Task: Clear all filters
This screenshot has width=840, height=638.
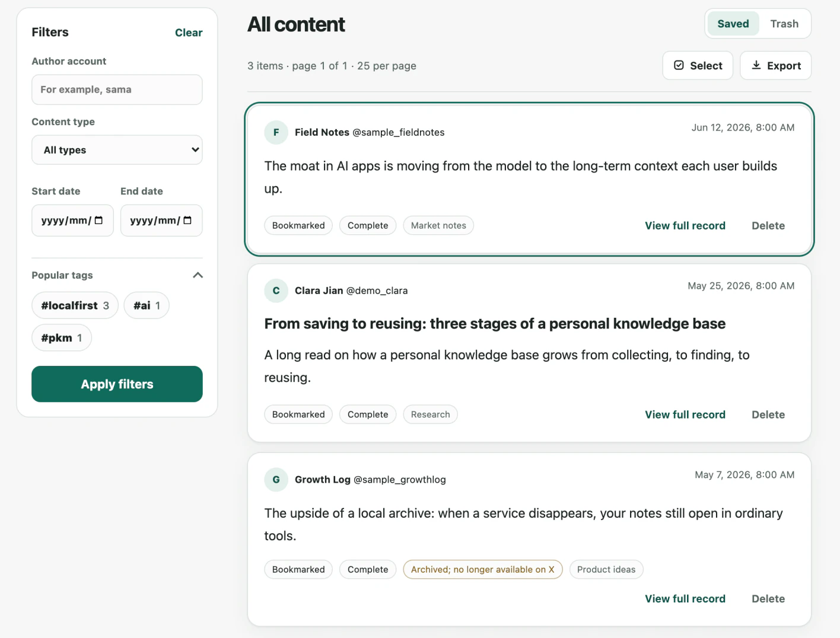Action: pyautogui.click(x=189, y=33)
